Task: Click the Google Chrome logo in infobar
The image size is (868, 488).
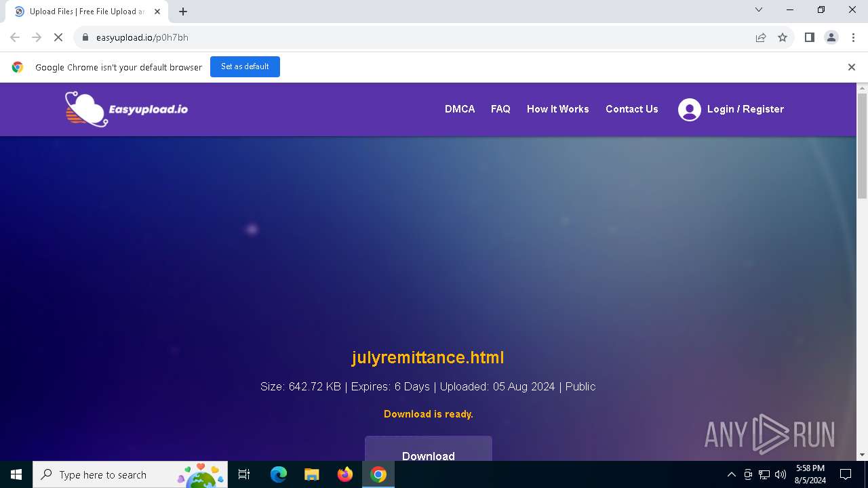Action: 18,67
